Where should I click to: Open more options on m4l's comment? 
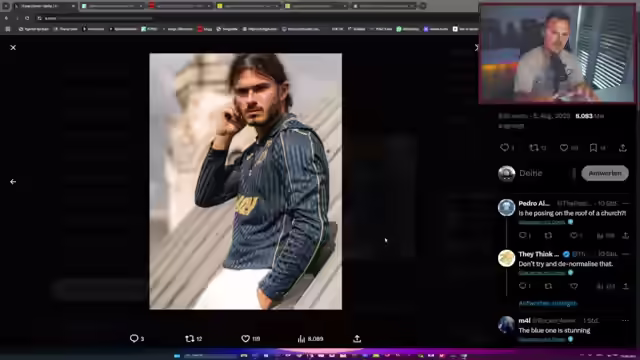625,321
